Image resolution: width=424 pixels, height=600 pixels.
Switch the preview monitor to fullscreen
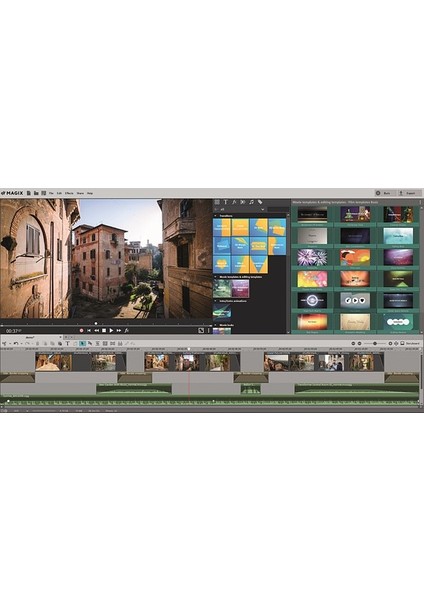point(201,330)
